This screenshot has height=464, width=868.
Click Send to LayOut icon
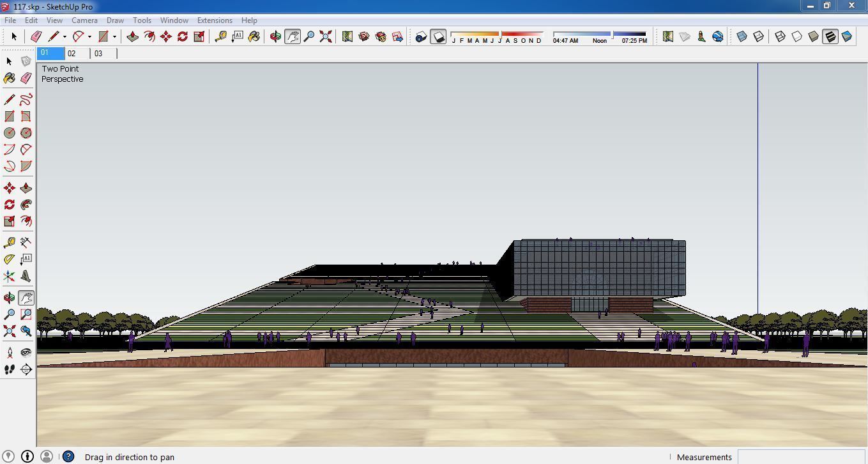click(x=397, y=36)
